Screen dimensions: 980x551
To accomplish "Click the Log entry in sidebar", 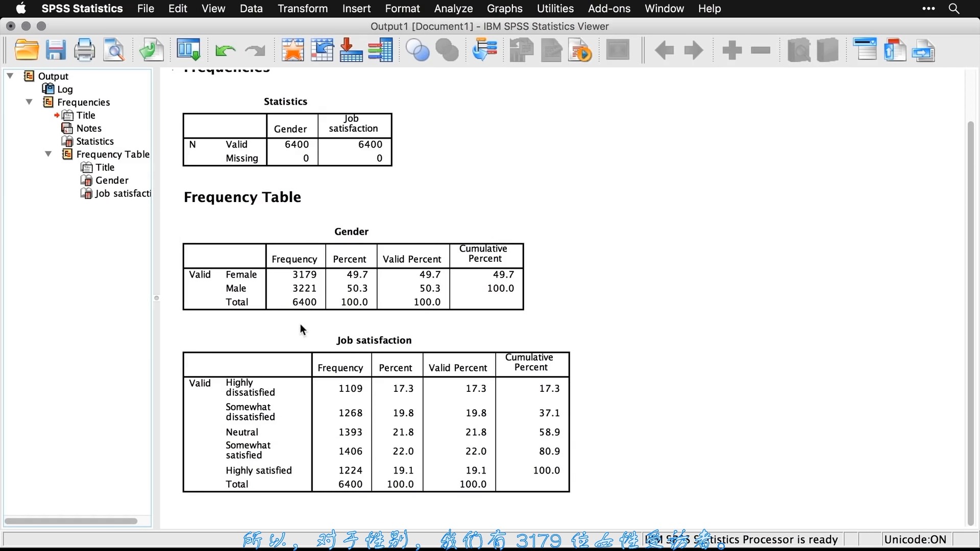I will (65, 89).
